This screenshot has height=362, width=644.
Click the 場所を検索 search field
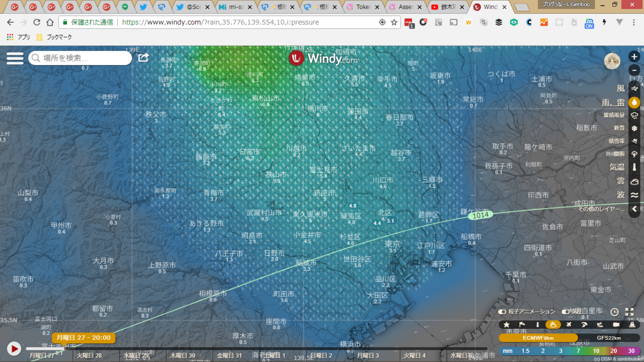tap(80, 58)
